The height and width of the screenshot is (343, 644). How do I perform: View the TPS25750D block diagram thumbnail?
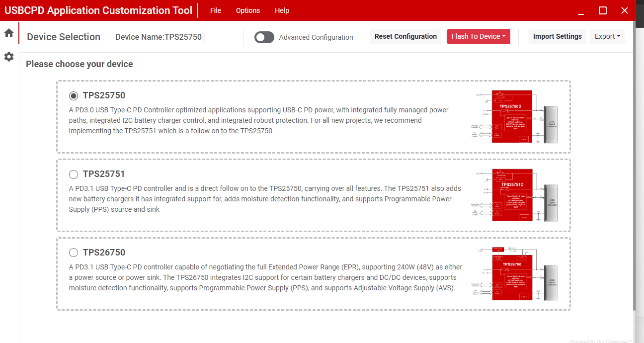(x=514, y=117)
